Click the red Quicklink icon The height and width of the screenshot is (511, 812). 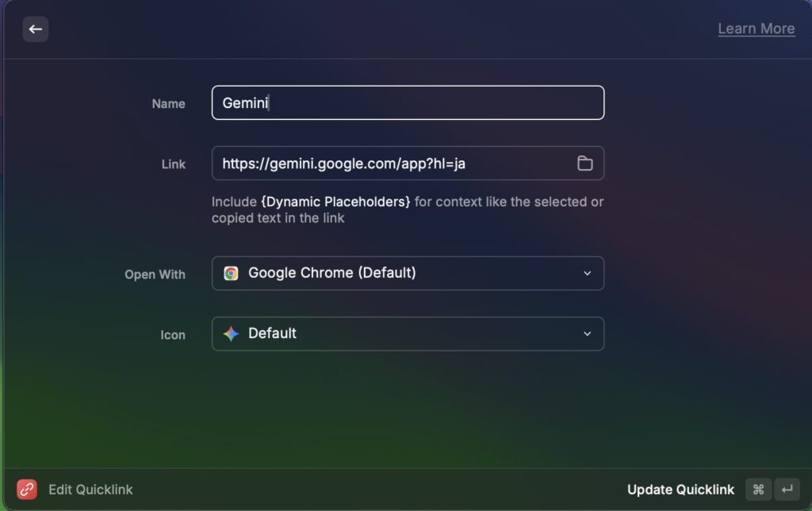27,490
